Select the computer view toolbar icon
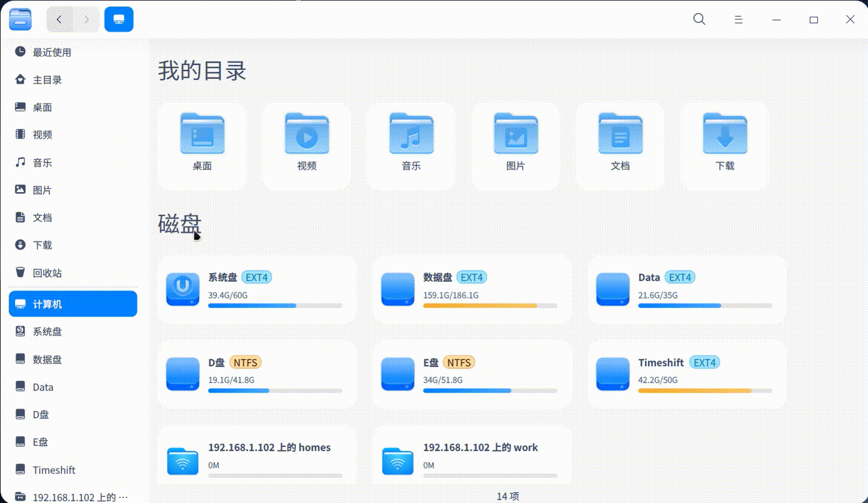Viewport: 868px width, 503px height. [x=118, y=19]
